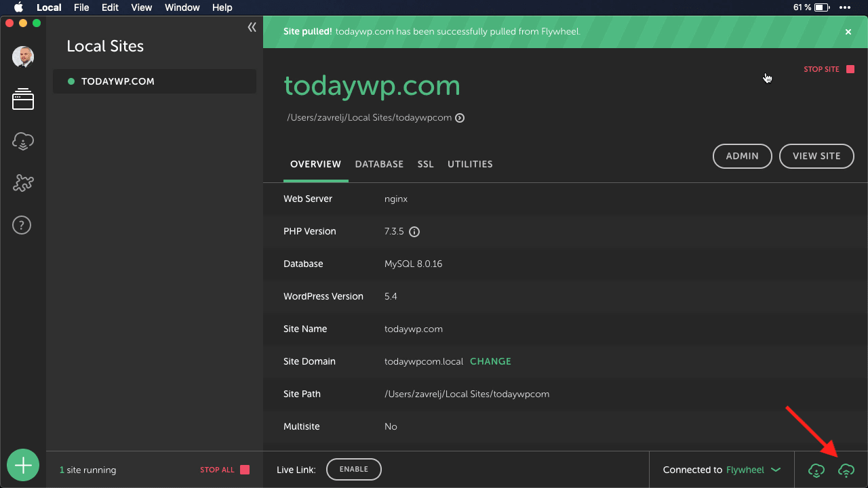
Task: Select TODAYWP.COM in the sites list
Action: [x=155, y=81]
